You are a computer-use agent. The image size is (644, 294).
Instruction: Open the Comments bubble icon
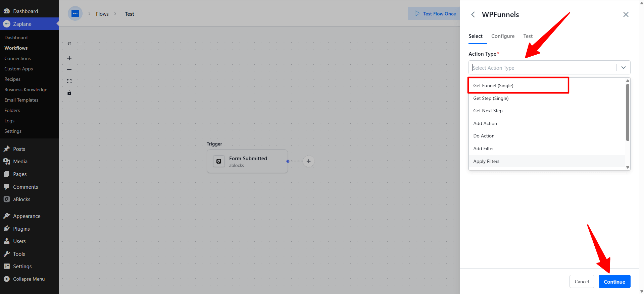click(x=7, y=187)
